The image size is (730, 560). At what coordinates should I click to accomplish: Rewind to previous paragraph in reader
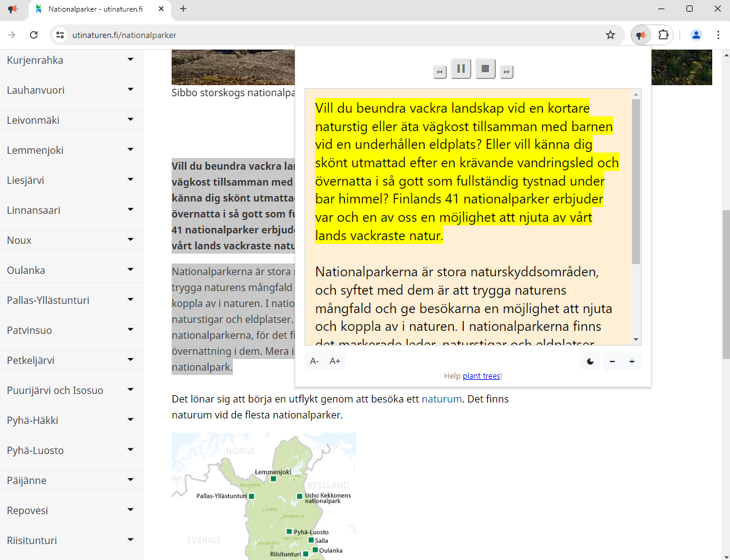[439, 72]
